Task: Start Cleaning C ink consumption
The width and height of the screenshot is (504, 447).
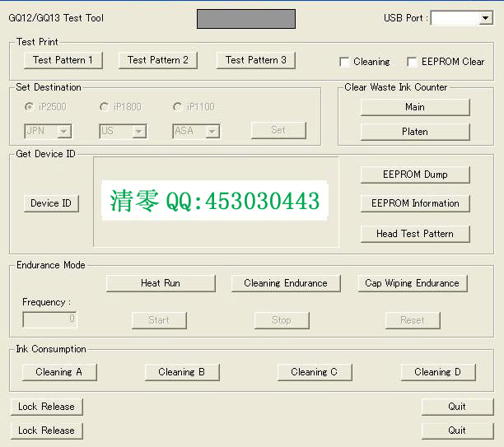Action: click(315, 372)
